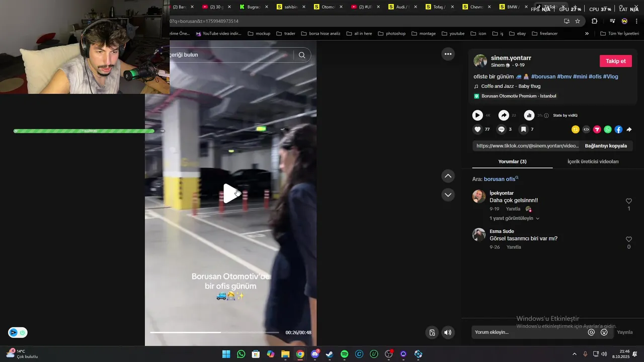The image size is (644, 362).
Task: Click the Takip et follow button
Action: 615,61
